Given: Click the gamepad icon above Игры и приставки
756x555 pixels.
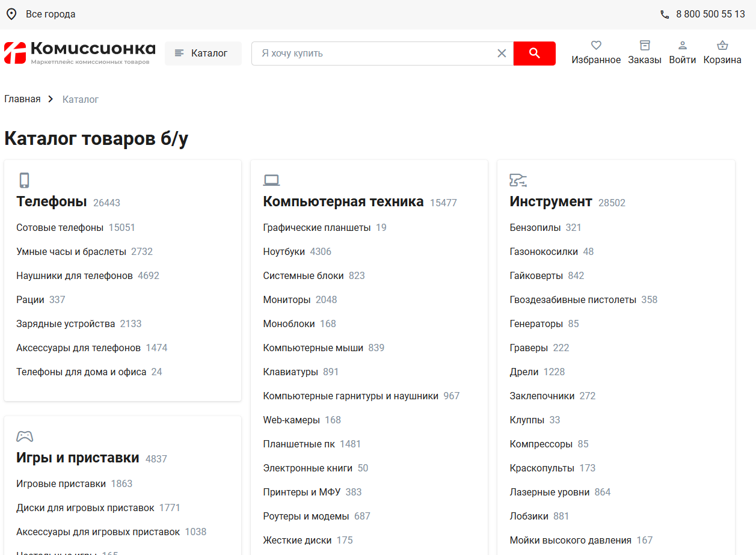Looking at the screenshot, I should (x=25, y=437).
